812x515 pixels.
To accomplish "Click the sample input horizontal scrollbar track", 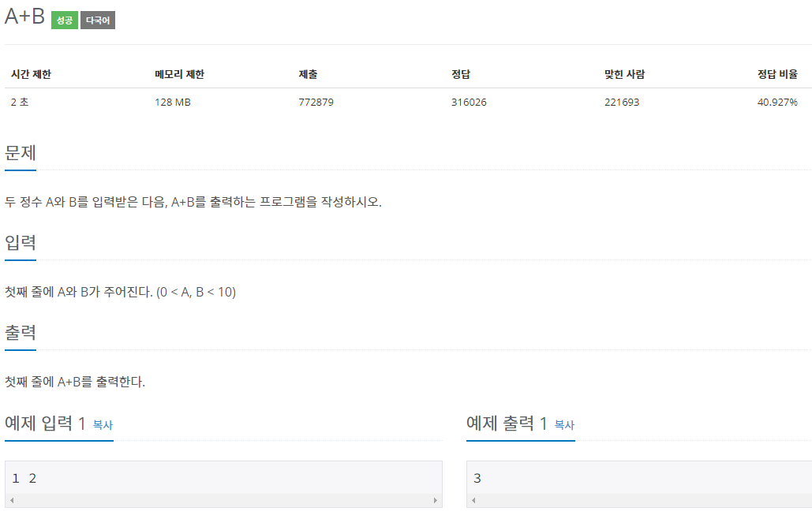I will (x=224, y=500).
